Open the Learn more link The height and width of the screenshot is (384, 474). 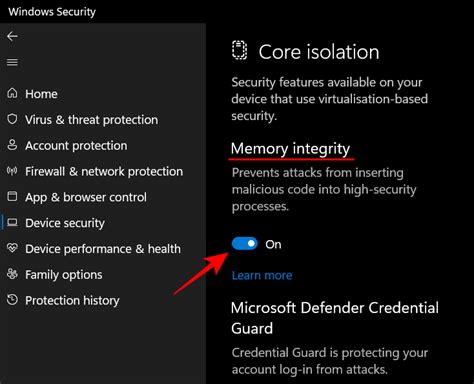pos(262,275)
